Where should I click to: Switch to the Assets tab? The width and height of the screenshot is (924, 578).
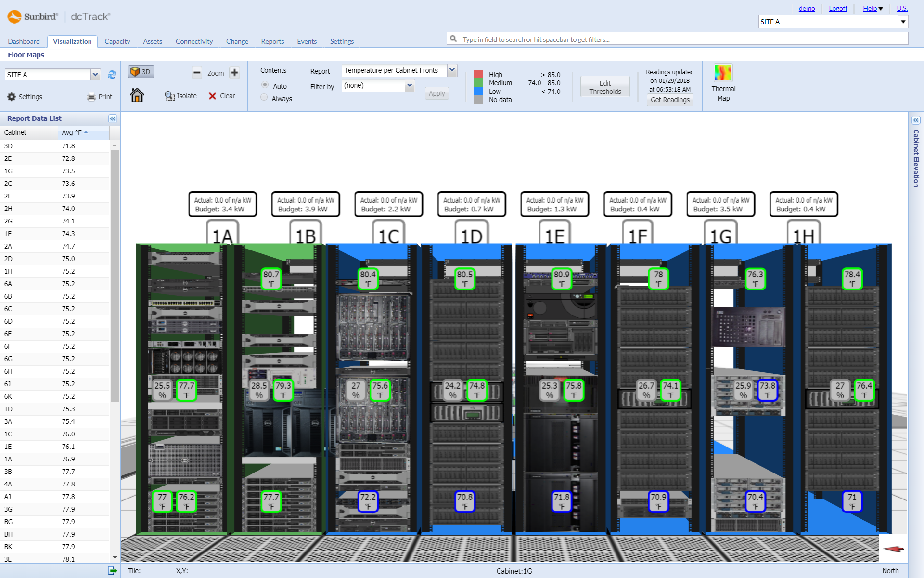(149, 41)
